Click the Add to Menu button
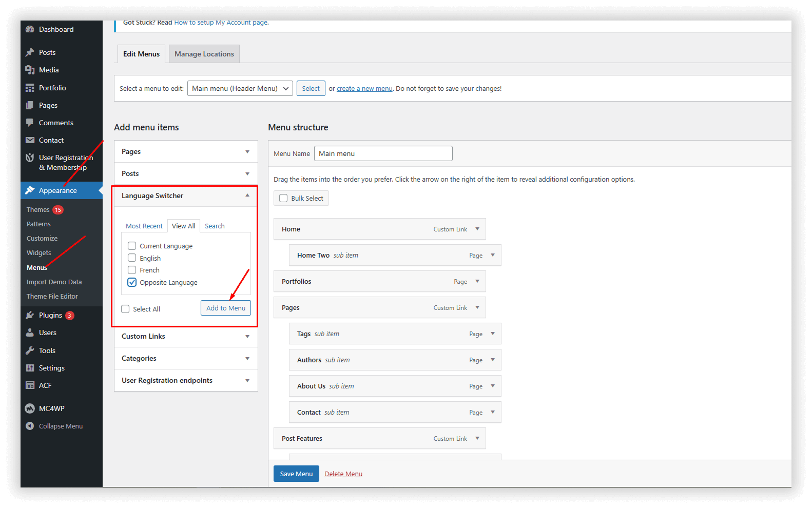Screen dimensions: 812x508 (x=225, y=308)
